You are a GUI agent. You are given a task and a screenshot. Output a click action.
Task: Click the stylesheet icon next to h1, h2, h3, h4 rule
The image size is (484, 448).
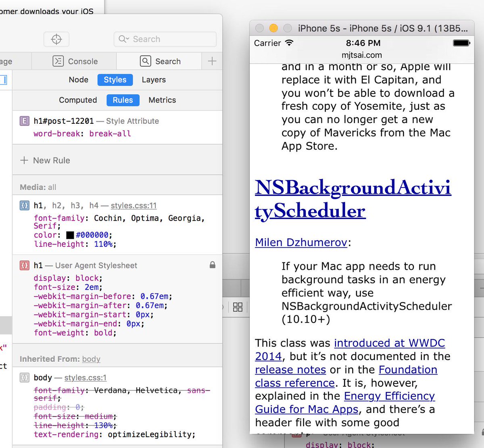coord(25,205)
